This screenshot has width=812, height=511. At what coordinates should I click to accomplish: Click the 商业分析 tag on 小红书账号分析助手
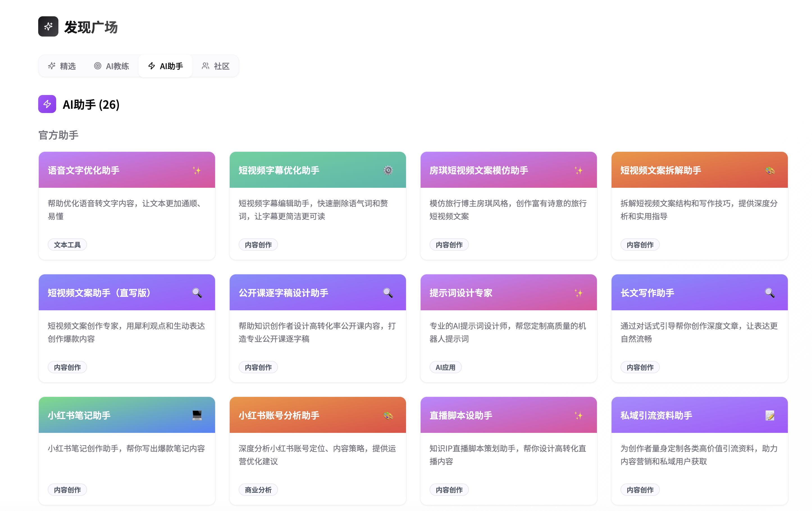click(258, 490)
